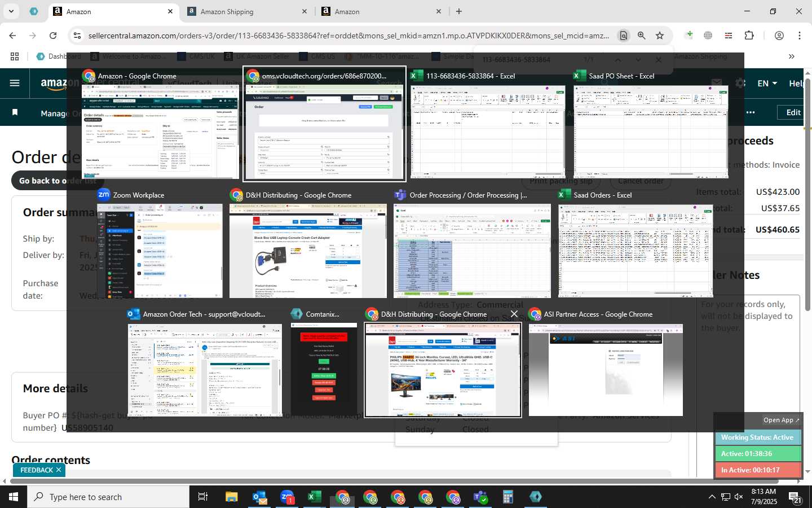Click the Outlook icon beside Amazon Order Tech title
Screen dimensions: 812x508
pyautogui.click(x=134, y=314)
